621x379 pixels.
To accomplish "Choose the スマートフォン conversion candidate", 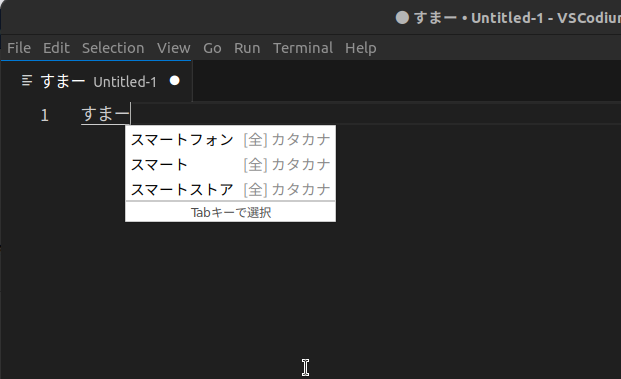I will point(230,140).
